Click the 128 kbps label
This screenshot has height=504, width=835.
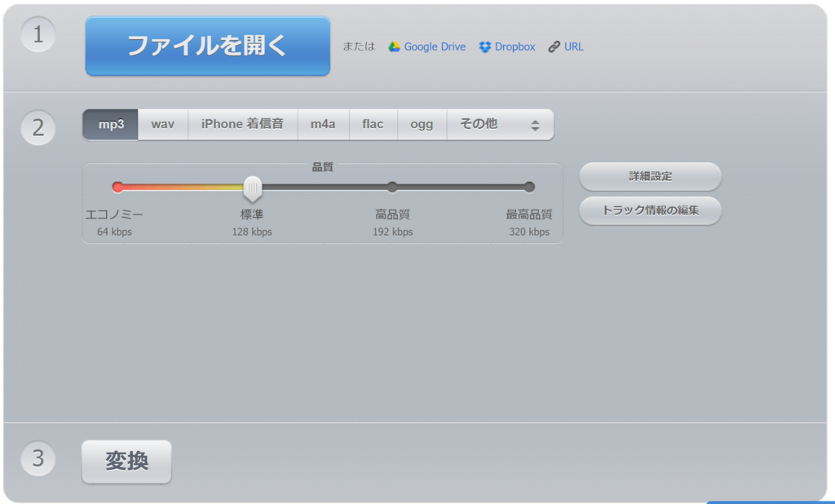click(252, 232)
